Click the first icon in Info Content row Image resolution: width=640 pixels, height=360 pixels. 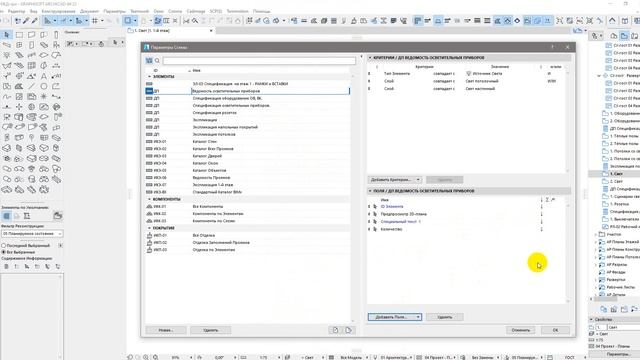pyautogui.click(x=6, y=267)
